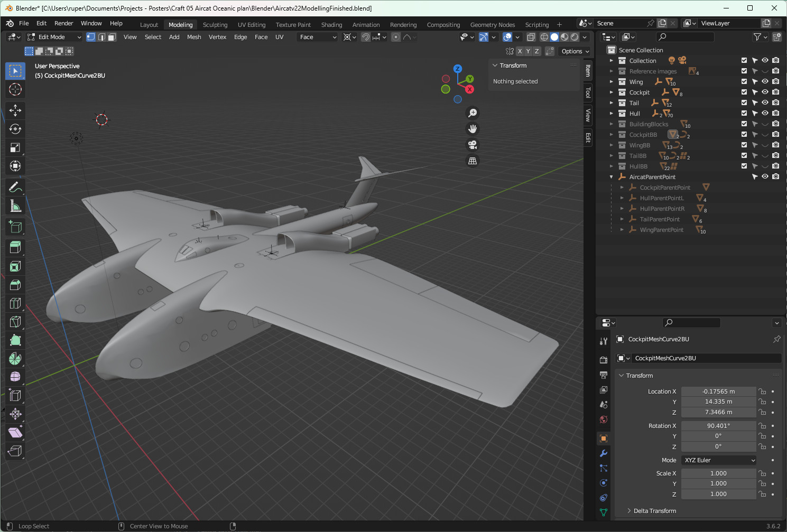Image resolution: width=787 pixels, height=532 pixels.
Task: Select the Add Cube tool
Action: (x=15, y=227)
